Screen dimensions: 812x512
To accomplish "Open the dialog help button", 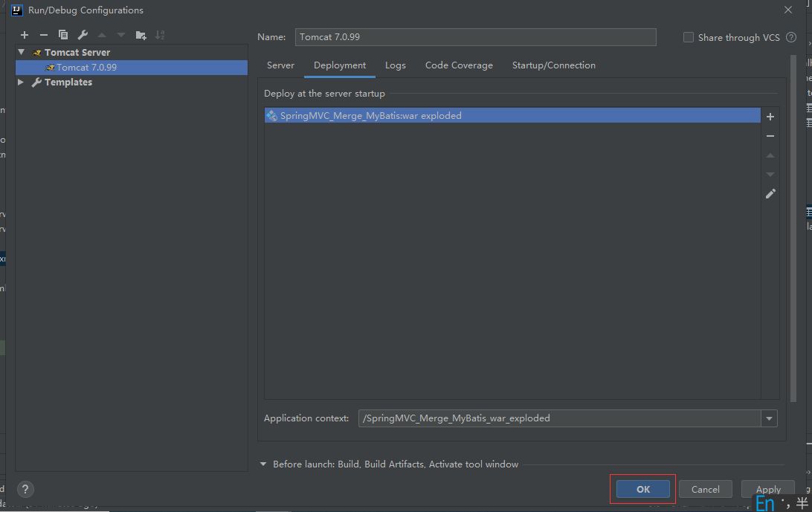I will point(25,489).
